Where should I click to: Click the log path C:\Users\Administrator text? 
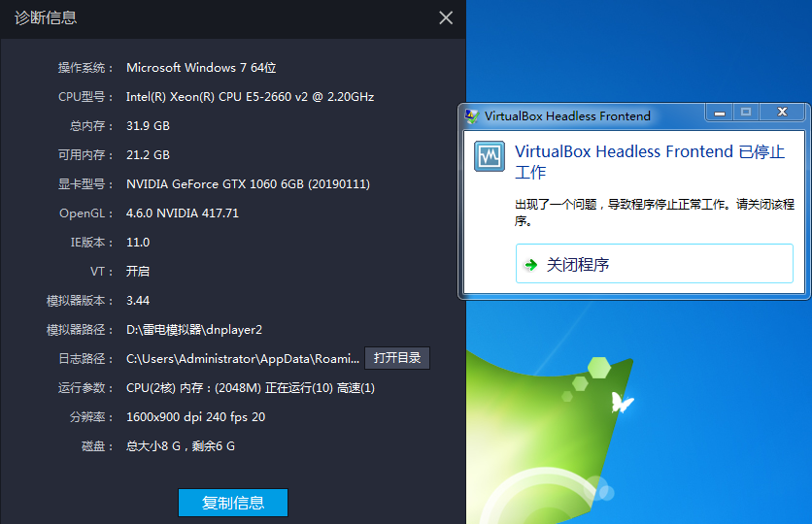(243, 359)
